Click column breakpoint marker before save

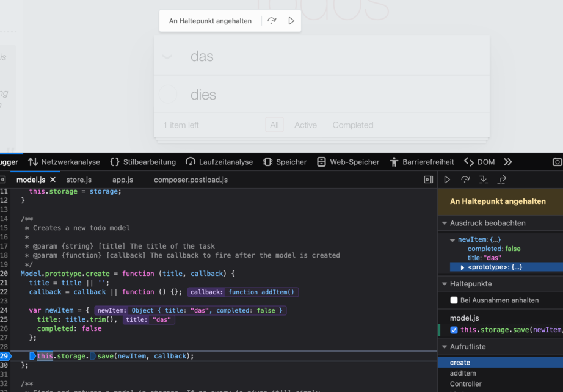pyautogui.click(x=93, y=356)
